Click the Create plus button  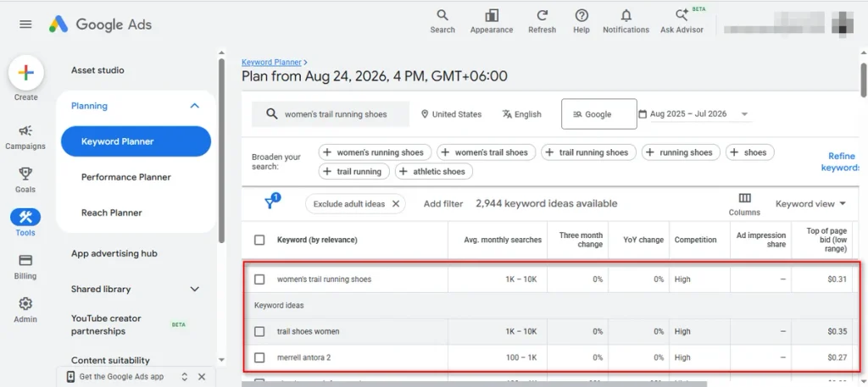pyautogui.click(x=26, y=73)
